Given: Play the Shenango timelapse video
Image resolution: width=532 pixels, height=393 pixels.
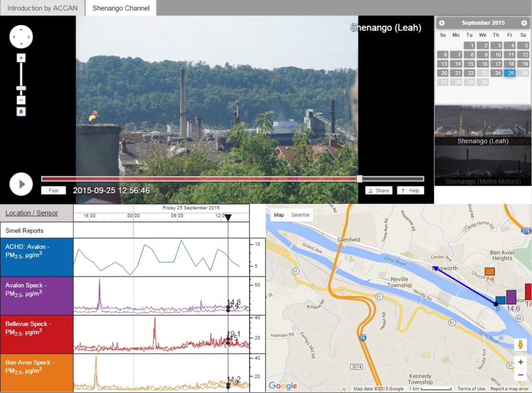Looking at the screenshot, I should click(x=21, y=184).
